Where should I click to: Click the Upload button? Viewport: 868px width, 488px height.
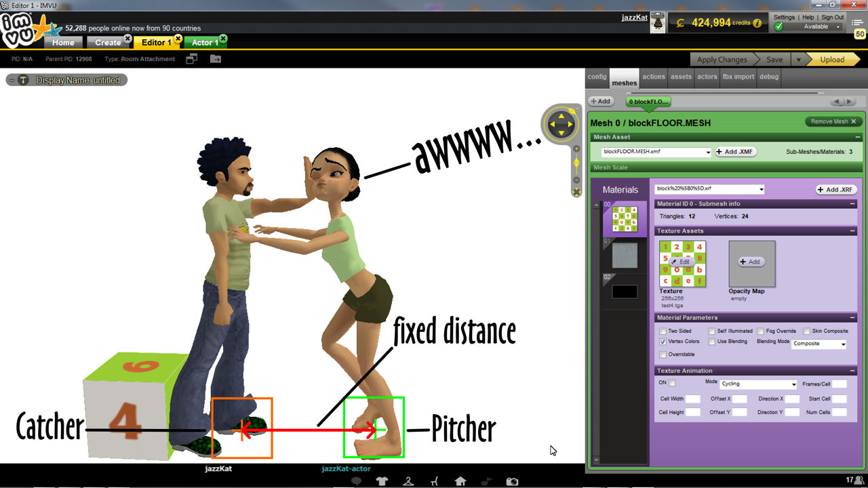(832, 60)
